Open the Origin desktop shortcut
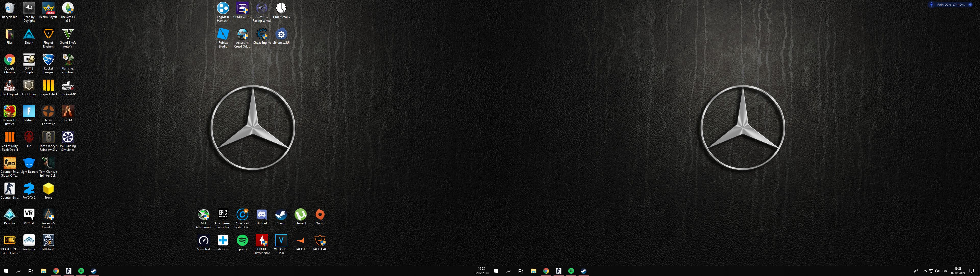The width and height of the screenshot is (980, 276). [x=320, y=217]
